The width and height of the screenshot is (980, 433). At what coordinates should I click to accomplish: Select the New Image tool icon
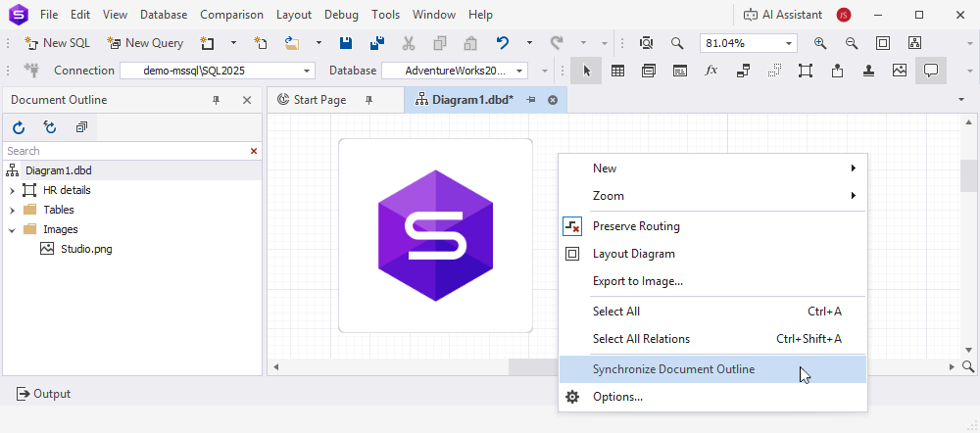900,71
